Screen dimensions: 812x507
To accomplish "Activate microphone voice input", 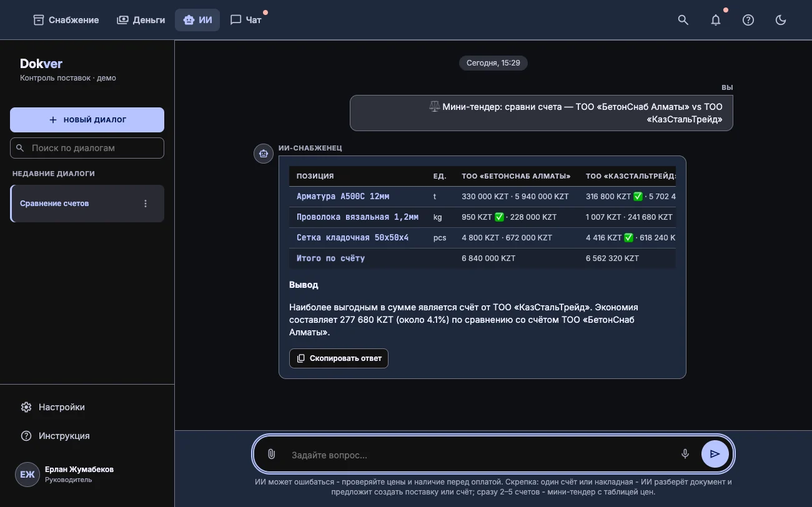I will click(x=685, y=455).
